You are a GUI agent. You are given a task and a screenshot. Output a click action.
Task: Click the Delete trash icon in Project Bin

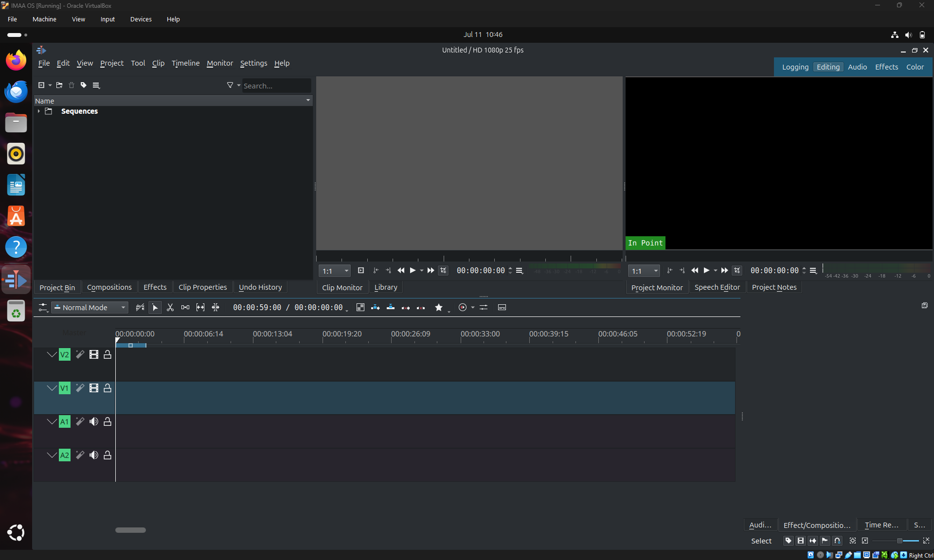[x=72, y=85]
